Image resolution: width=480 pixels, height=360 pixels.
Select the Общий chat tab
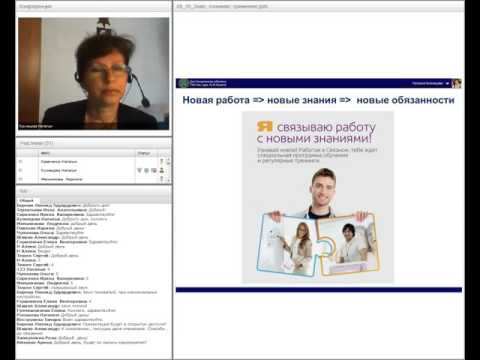click(x=27, y=201)
